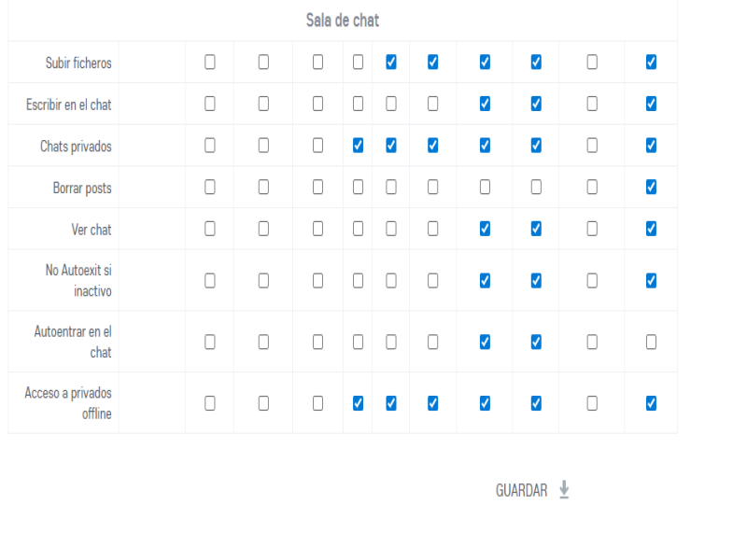The height and width of the screenshot is (560, 747).
Task: Check the last Autoentrar en el chat checkbox
Action: (x=651, y=342)
